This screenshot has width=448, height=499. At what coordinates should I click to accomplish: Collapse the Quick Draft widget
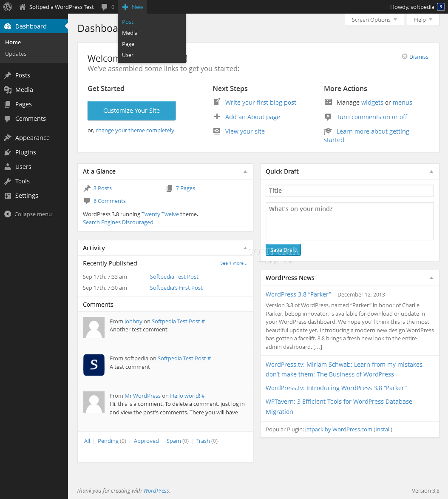431,171
